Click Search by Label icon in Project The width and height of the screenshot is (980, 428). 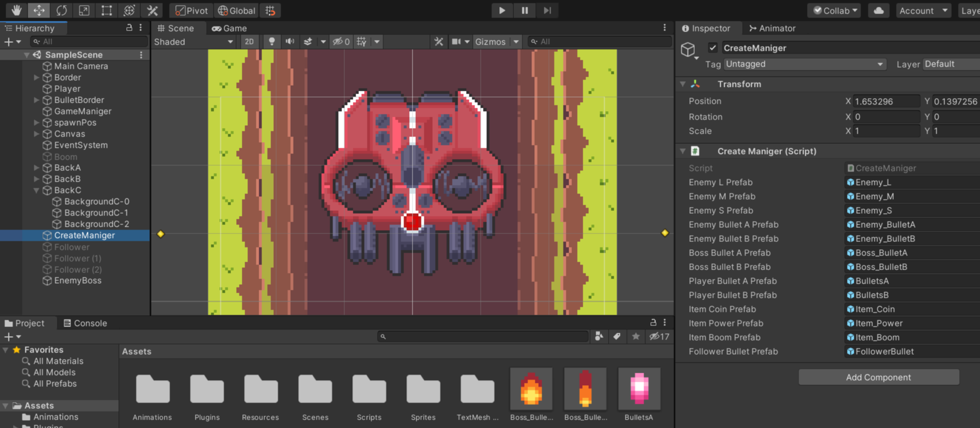617,337
